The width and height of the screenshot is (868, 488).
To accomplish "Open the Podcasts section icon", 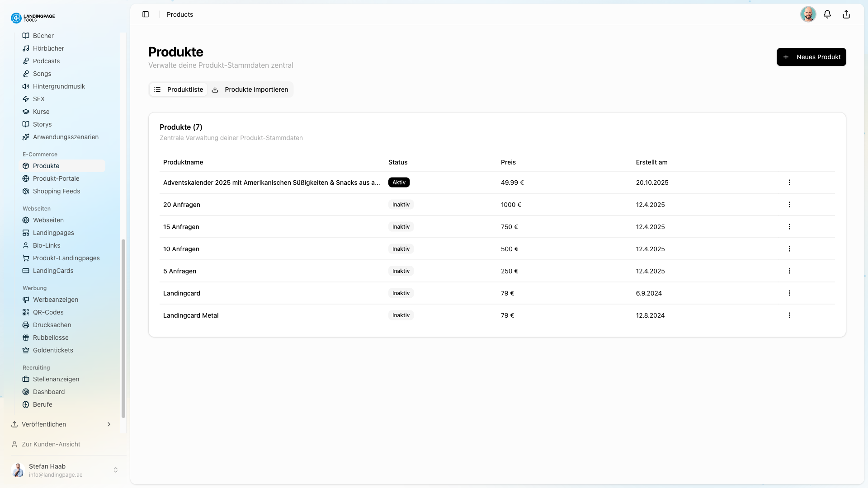I will coord(26,61).
